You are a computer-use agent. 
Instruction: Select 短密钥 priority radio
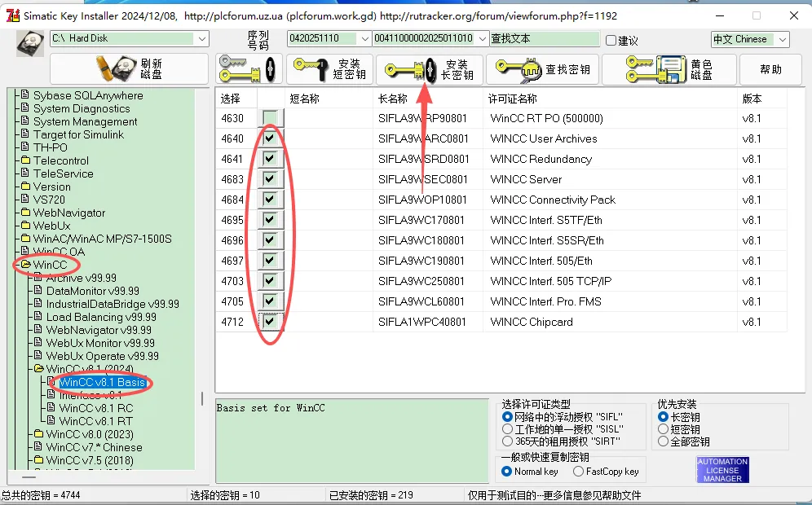[x=663, y=429]
